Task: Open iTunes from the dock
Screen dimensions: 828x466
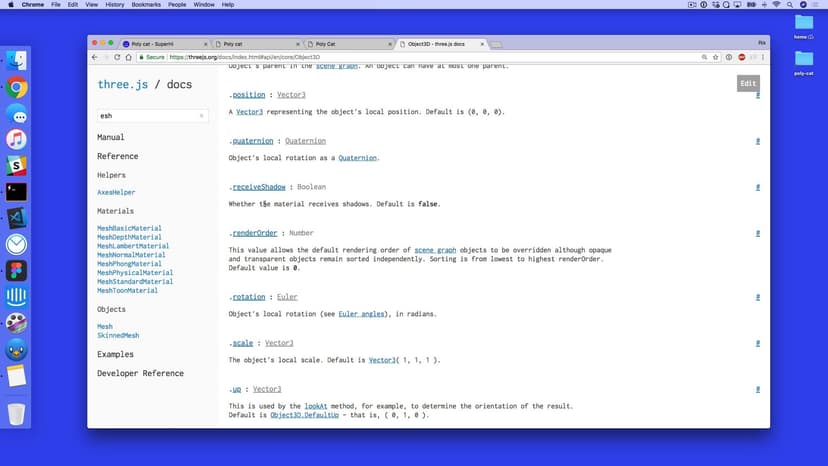Action: point(16,140)
